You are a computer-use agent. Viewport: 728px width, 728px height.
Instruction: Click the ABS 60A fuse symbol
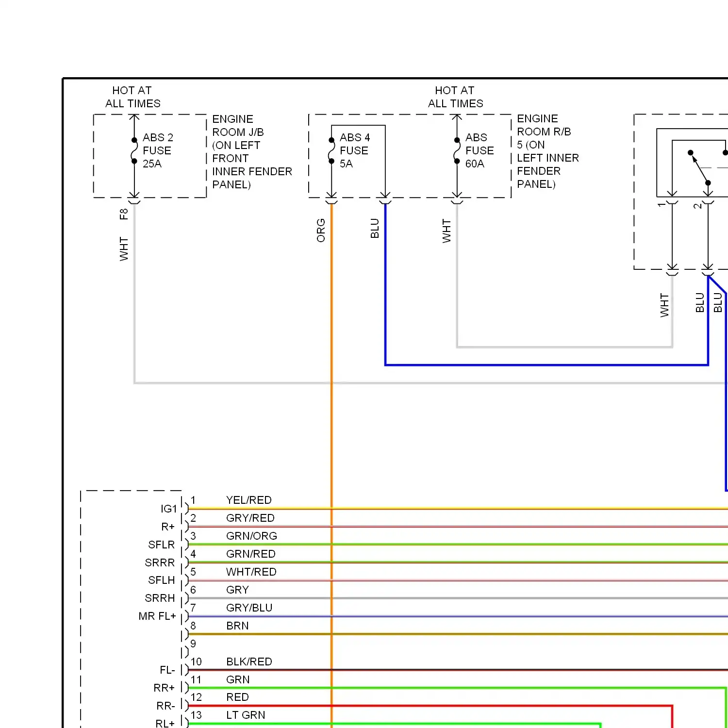(457, 150)
